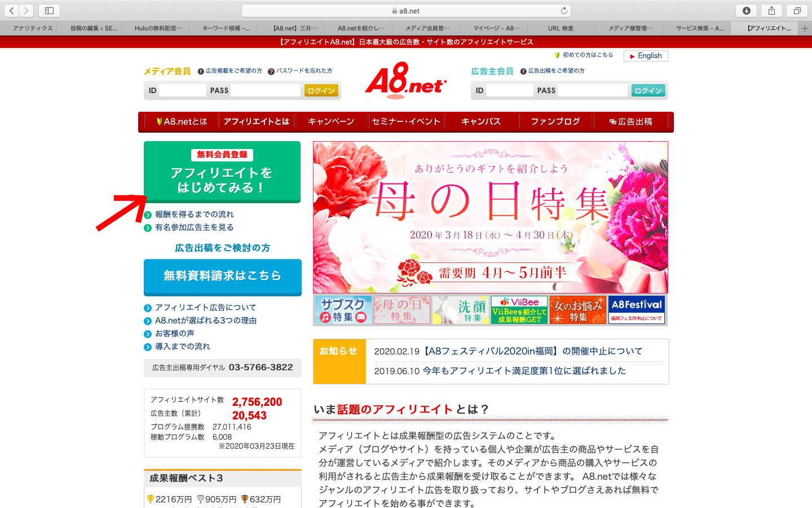Viewport: 812px width, 508px height.
Task: Open the キャンペーン menu item
Action: tap(331, 121)
